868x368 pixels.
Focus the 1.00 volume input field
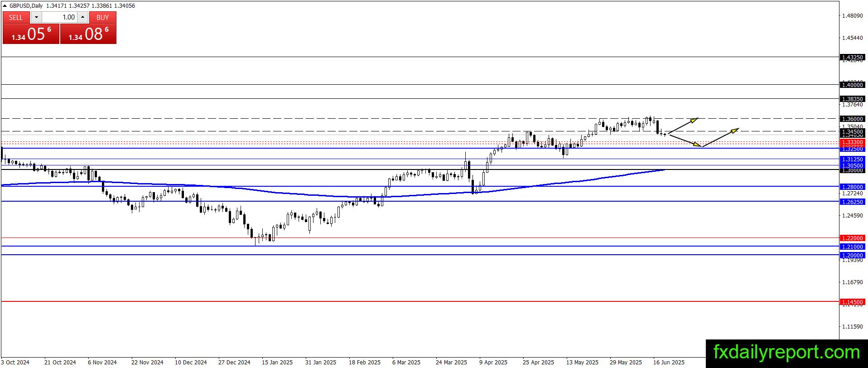(59, 17)
